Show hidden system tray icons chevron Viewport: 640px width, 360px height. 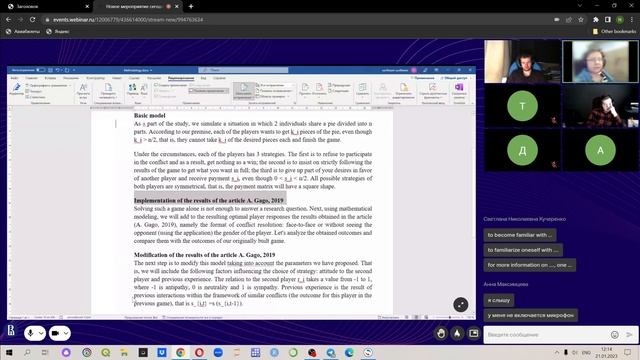point(556,352)
